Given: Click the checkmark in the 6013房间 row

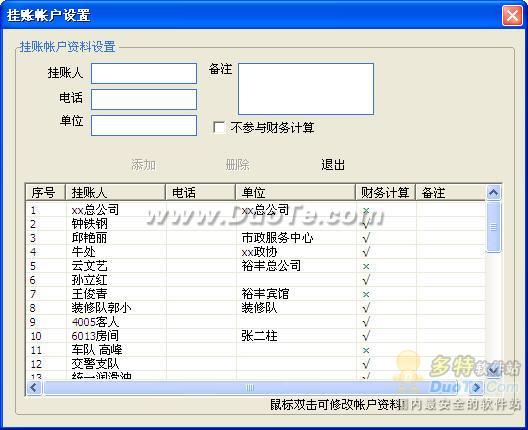Looking at the screenshot, I should 366,335.
